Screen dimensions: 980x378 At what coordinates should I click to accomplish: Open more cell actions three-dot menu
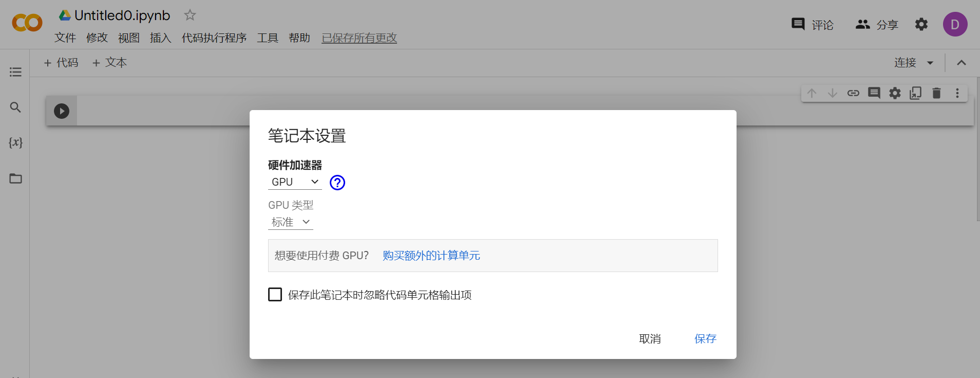click(x=957, y=93)
